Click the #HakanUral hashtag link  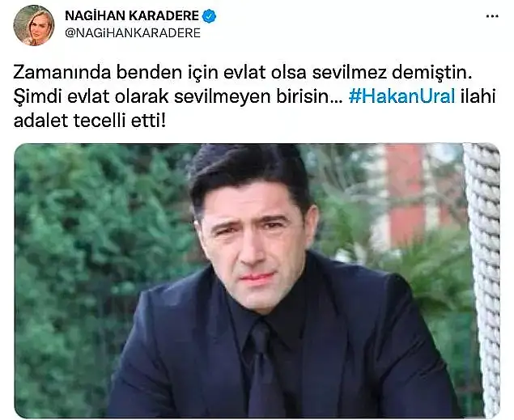[401, 96]
